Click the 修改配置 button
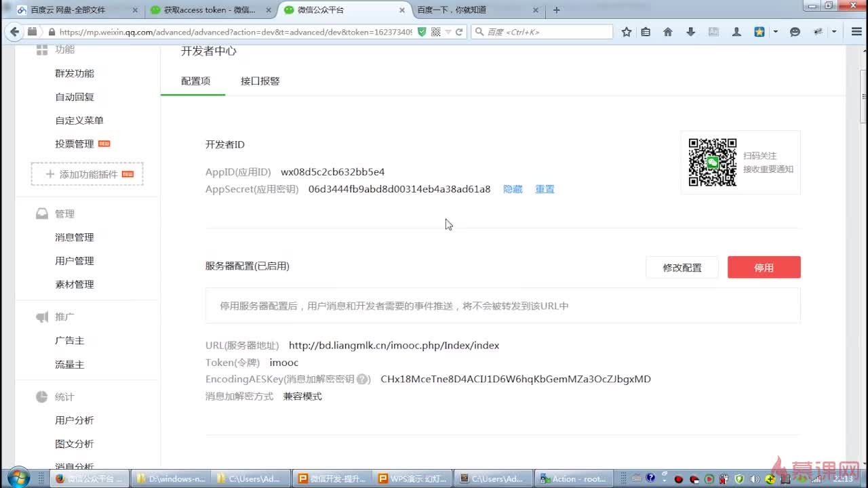The width and height of the screenshot is (868, 488). pos(682,267)
